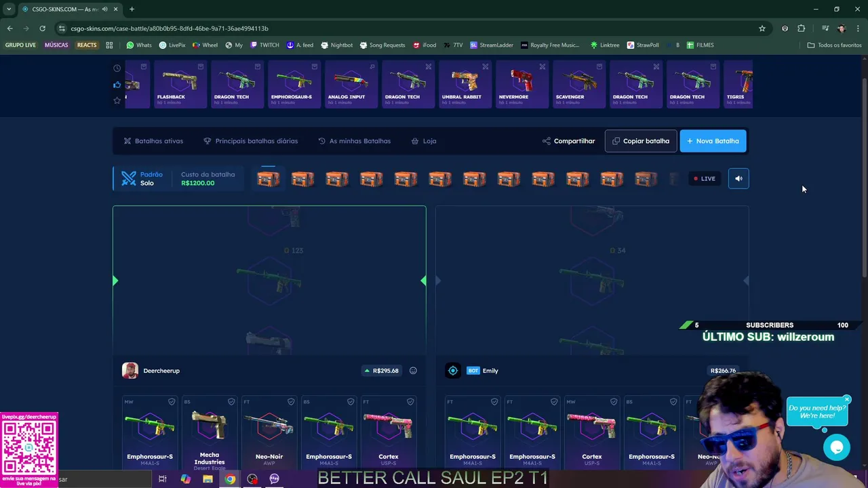Click Deercheerup's avatar
This screenshot has width=868, height=488.
130,371
